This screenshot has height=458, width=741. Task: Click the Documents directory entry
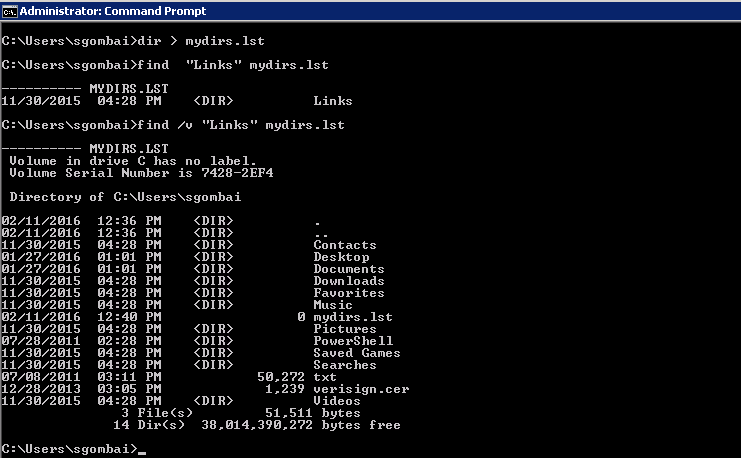[193, 268]
